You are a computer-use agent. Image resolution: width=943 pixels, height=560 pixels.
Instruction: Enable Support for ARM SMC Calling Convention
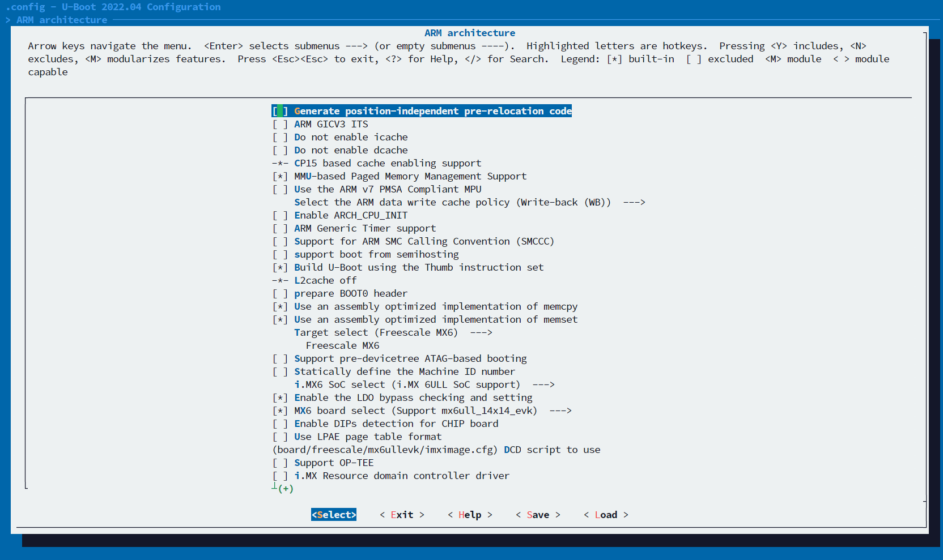pos(413,241)
